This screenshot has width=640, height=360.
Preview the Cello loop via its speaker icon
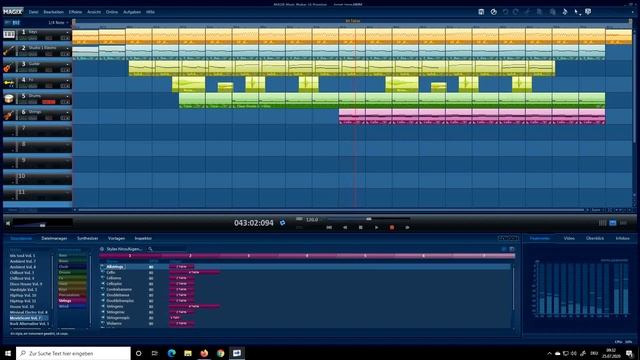(102, 272)
